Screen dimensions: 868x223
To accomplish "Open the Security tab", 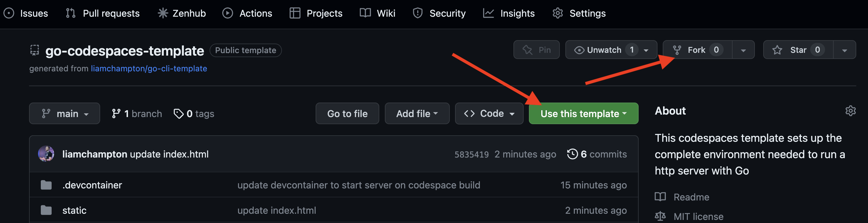I will 439,13.
